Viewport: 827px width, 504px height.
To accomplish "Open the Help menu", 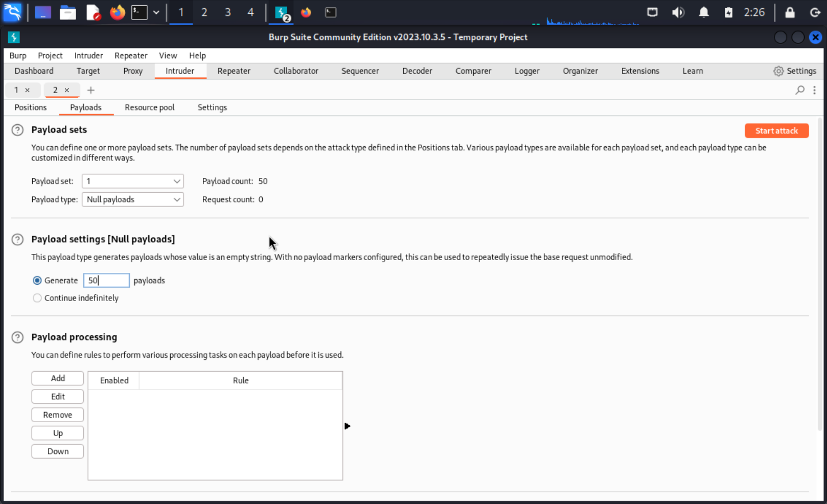I will coord(197,56).
